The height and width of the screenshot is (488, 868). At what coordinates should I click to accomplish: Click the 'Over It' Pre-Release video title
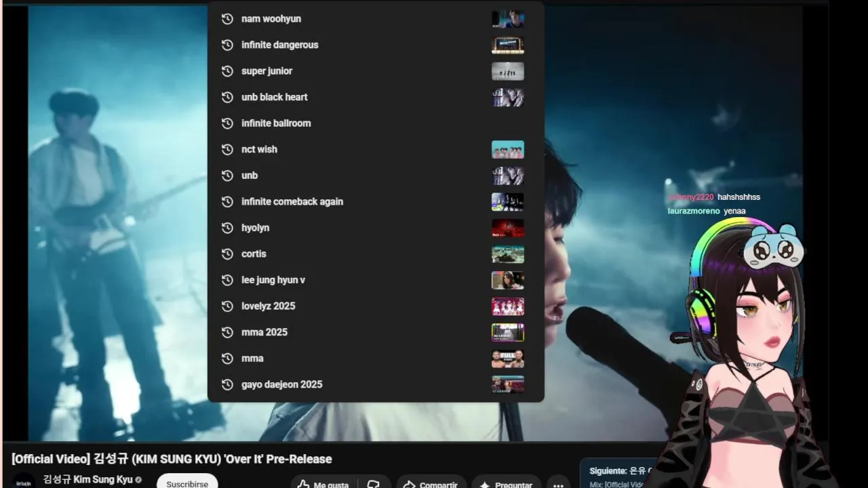pyautogui.click(x=172, y=459)
